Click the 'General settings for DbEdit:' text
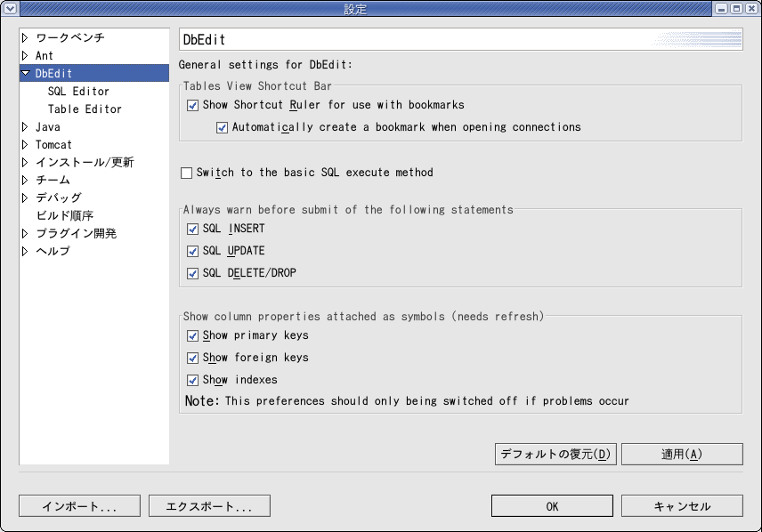 pyautogui.click(x=265, y=65)
